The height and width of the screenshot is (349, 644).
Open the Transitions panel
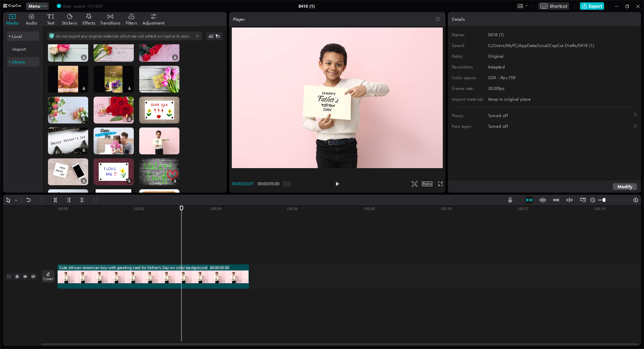click(x=110, y=19)
